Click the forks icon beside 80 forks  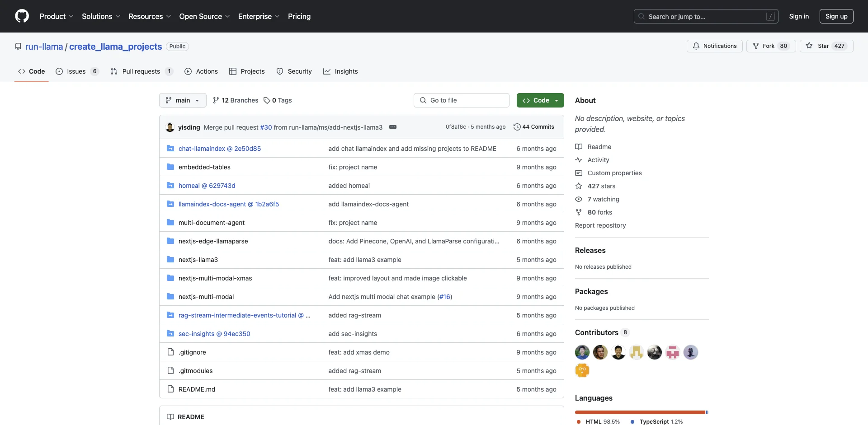(579, 212)
